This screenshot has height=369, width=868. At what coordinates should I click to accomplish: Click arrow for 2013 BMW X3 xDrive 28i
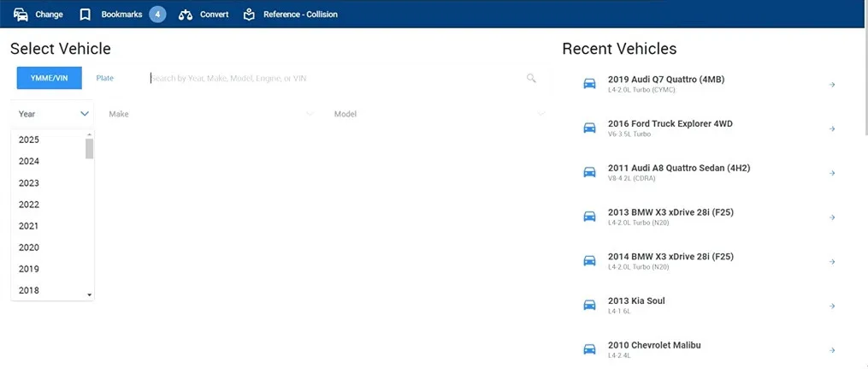[x=831, y=217]
